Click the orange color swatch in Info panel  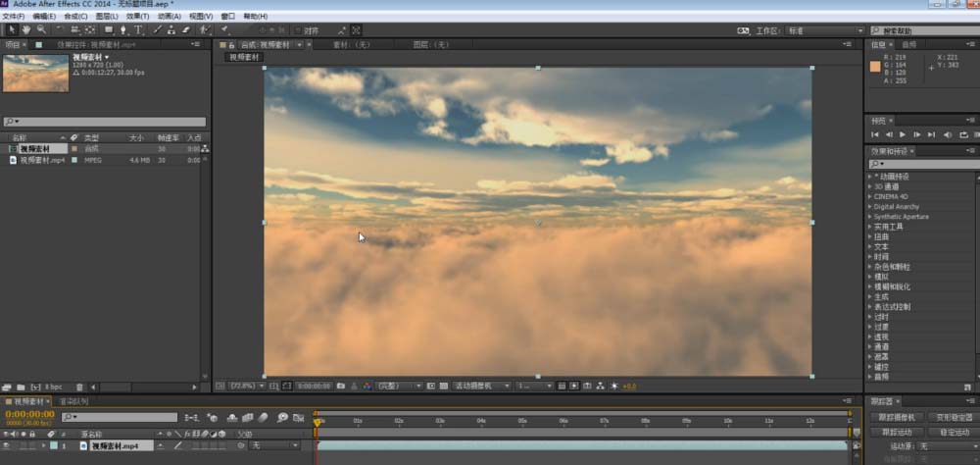point(875,67)
